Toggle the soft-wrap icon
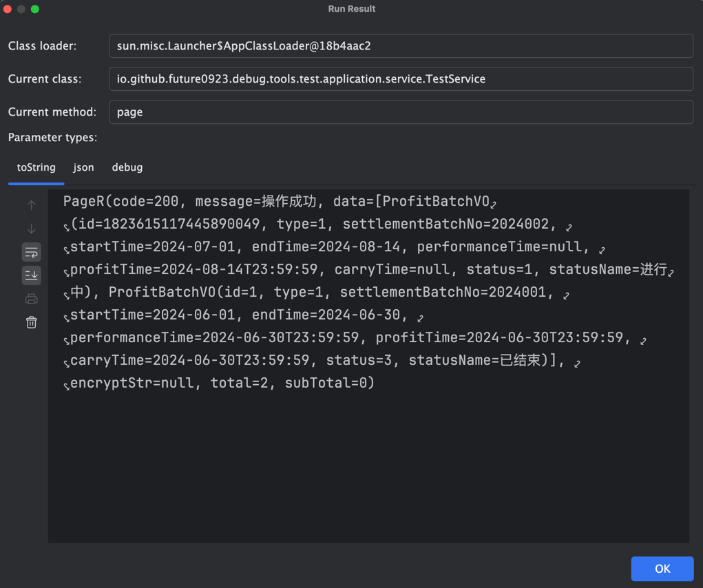Screen dimensions: 703x588 tap(32, 252)
